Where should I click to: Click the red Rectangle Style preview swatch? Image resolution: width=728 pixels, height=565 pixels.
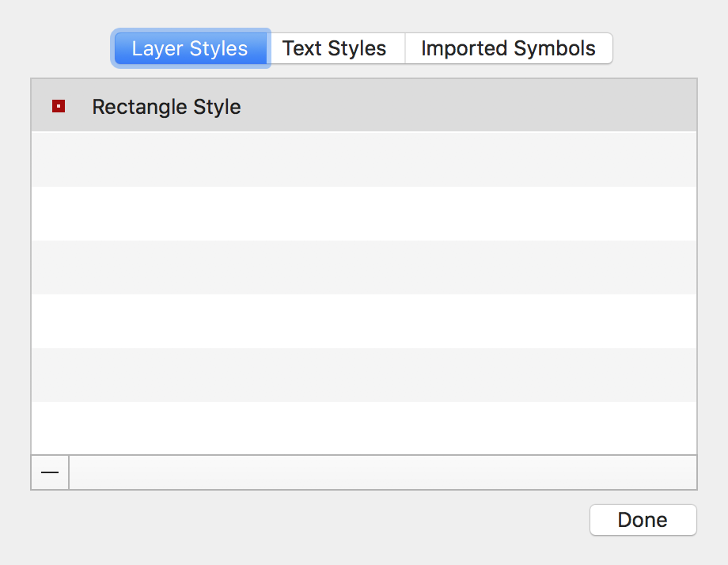click(59, 106)
